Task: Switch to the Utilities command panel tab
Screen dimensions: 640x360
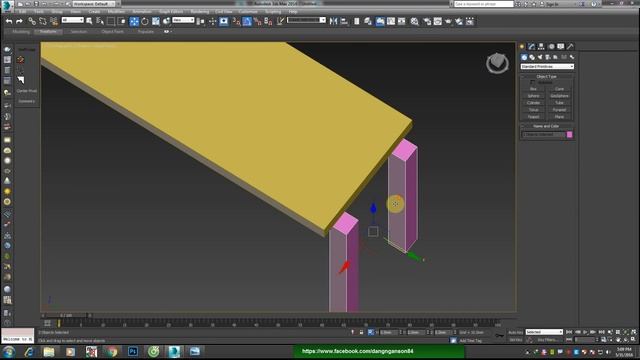Action: 571,47
